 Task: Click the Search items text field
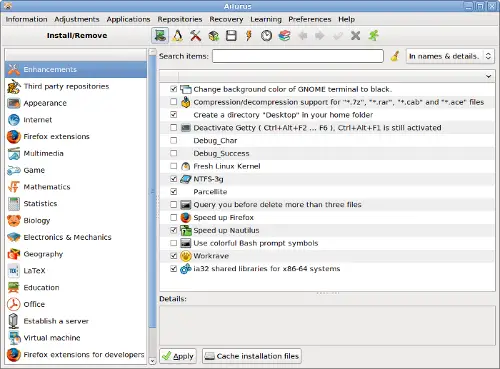point(298,56)
